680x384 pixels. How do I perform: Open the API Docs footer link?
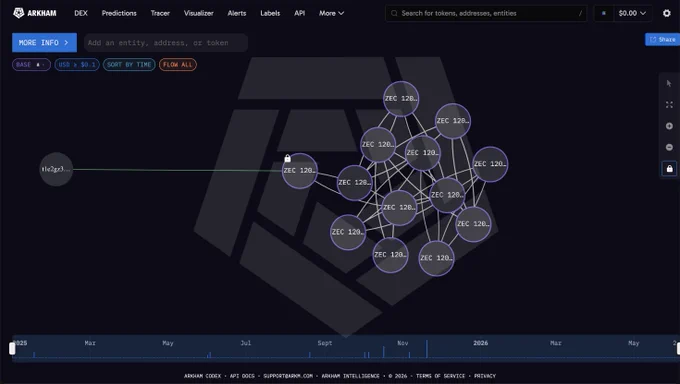coord(242,376)
